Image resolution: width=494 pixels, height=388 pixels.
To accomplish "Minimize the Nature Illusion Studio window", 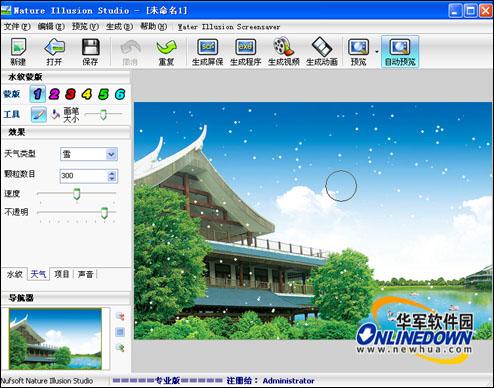I will (456, 11).
